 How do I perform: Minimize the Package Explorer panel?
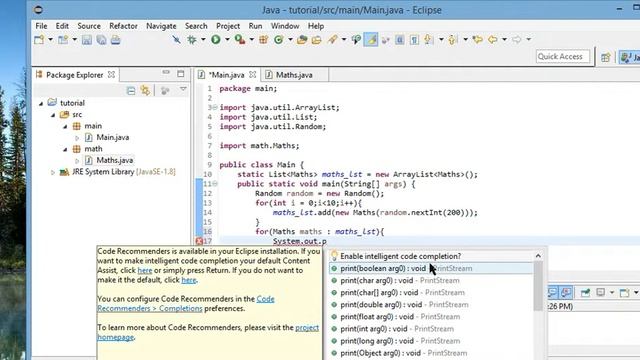pyautogui.click(x=166, y=73)
